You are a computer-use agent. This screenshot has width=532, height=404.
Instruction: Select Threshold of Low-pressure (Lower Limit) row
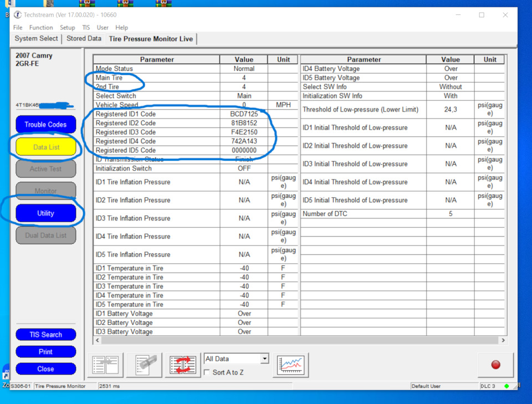point(402,110)
